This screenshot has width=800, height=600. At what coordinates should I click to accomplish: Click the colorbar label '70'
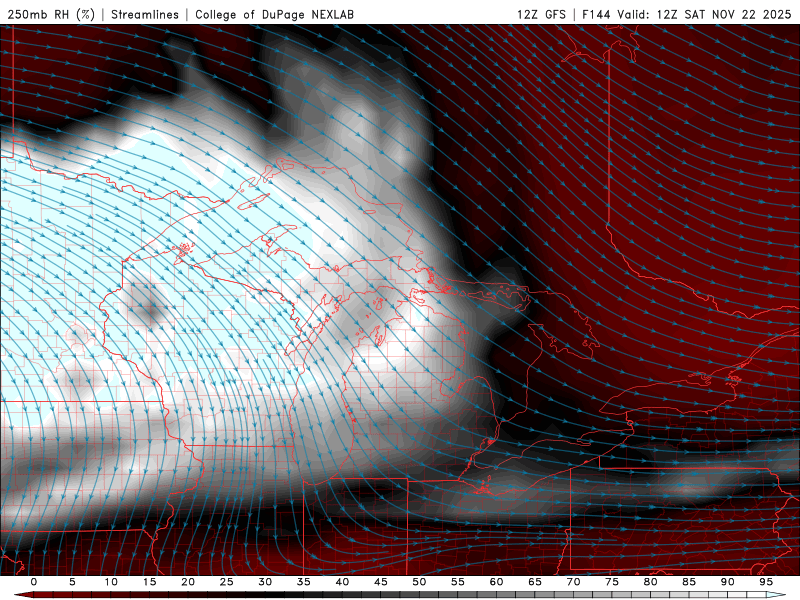(x=573, y=582)
